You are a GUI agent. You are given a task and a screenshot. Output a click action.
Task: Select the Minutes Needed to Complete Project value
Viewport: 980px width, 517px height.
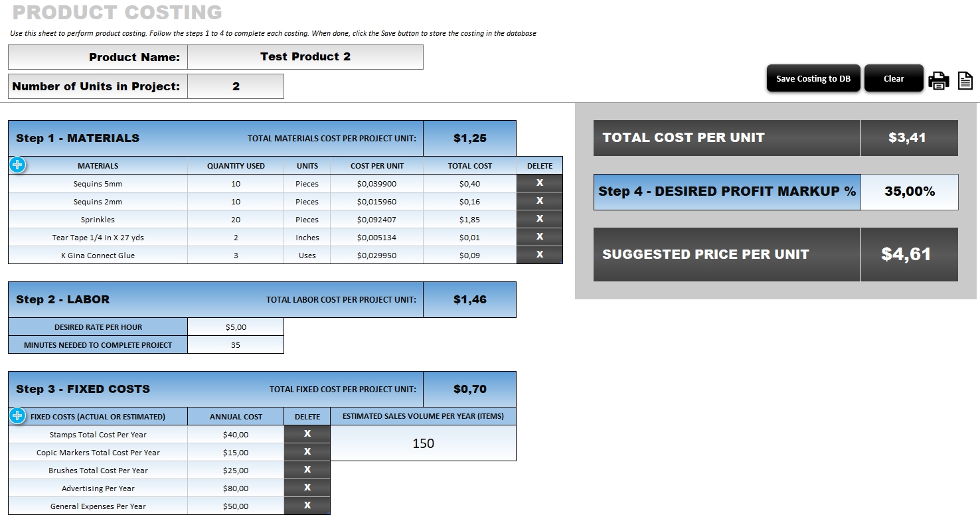(236, 344)
